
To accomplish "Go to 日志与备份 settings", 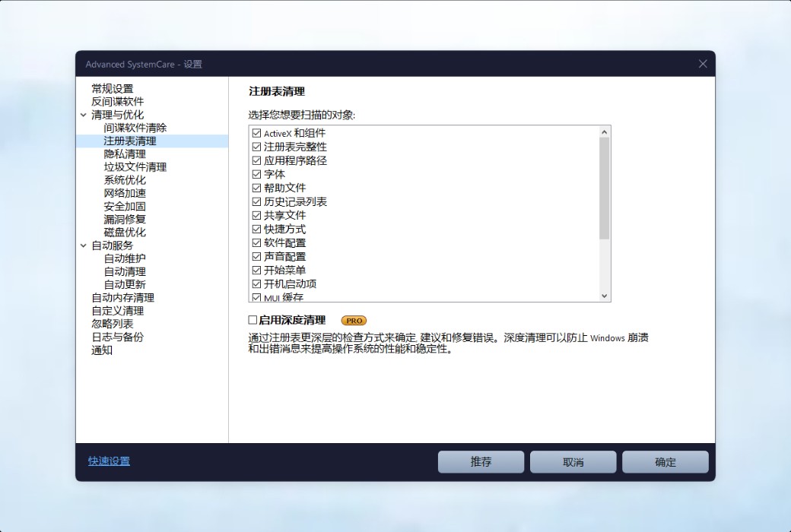I will pos(117,337).
